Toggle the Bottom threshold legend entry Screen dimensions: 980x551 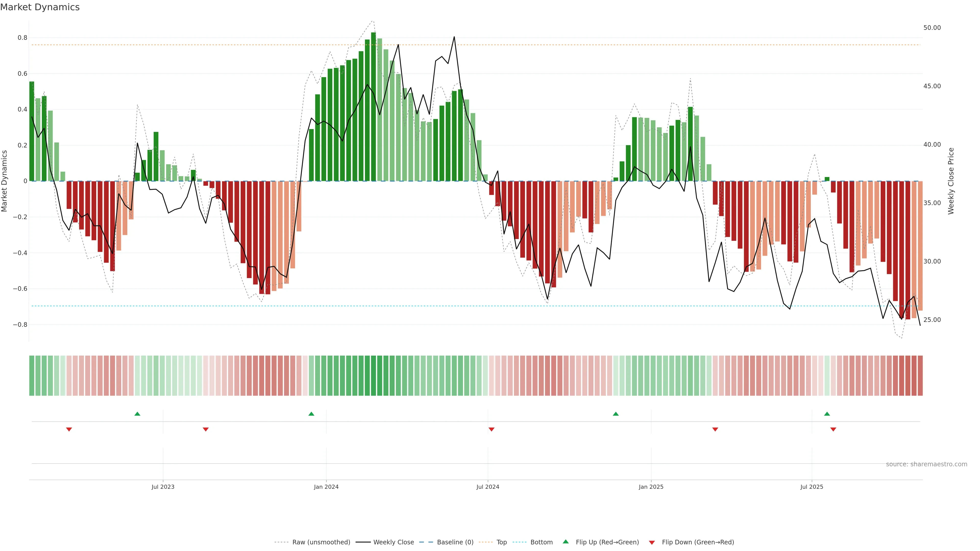tap(541, 542)
